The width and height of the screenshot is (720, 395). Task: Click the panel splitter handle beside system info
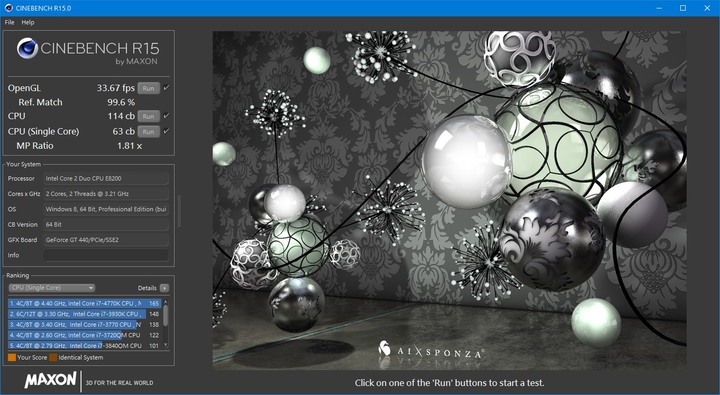pos(179,211)
